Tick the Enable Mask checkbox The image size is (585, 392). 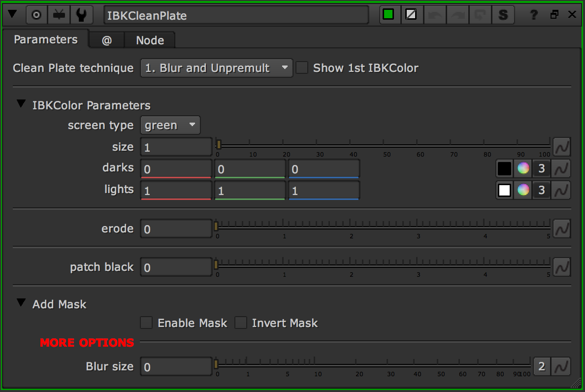click(146, 323)
